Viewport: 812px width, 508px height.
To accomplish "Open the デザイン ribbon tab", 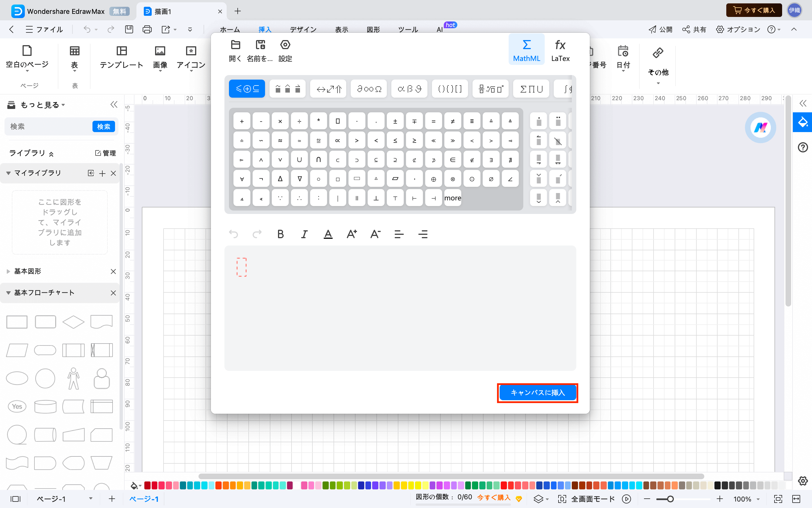I will [303, 30].
